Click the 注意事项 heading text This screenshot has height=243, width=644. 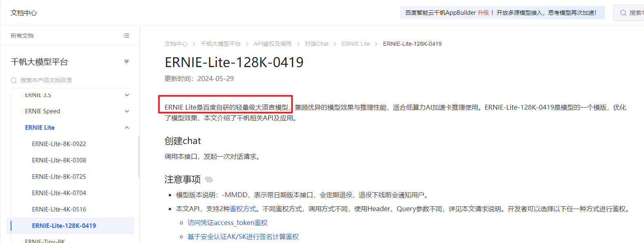[183, 180]
